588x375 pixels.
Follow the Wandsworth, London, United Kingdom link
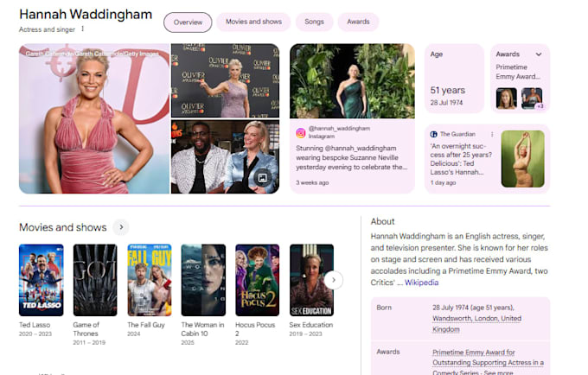(476, 324)
